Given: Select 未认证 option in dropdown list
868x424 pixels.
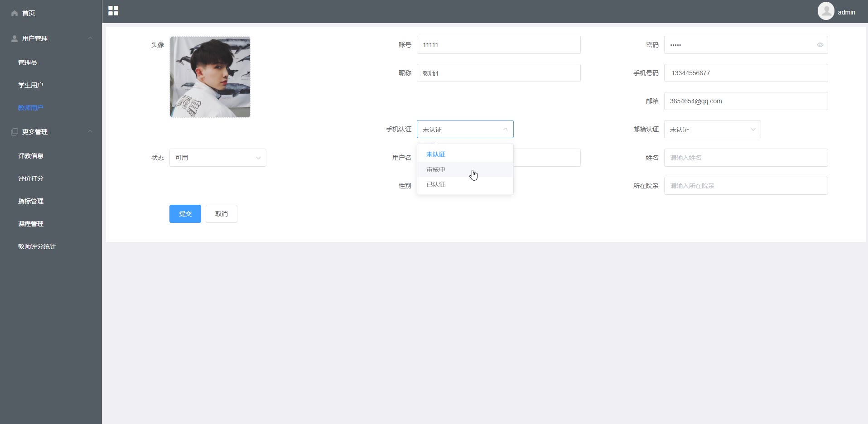Looking at the screenshot, I should point(465,154).
